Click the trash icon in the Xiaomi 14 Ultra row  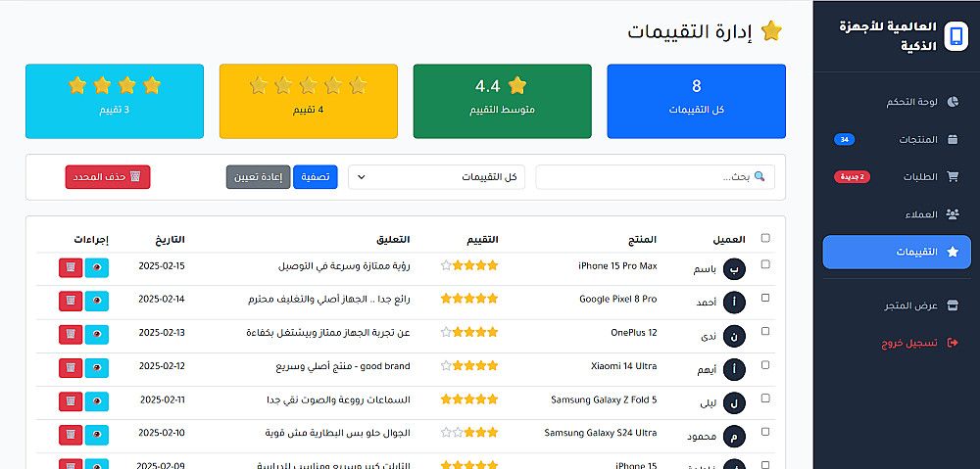click(x=71, y=367)
